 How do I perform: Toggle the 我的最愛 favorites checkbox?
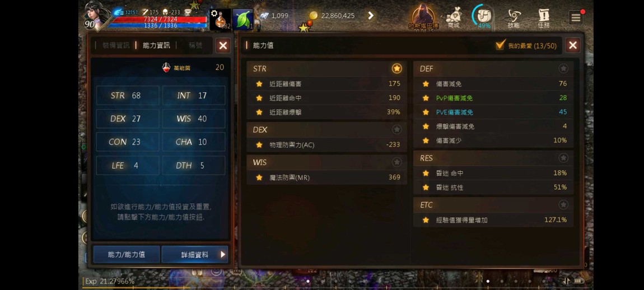tap(500, 45)
